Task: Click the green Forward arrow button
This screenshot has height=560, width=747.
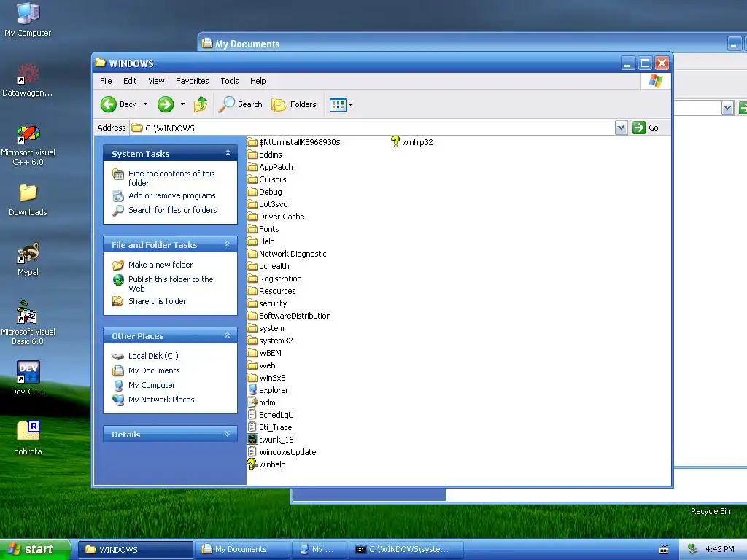Action: click(x=166, y=104)
